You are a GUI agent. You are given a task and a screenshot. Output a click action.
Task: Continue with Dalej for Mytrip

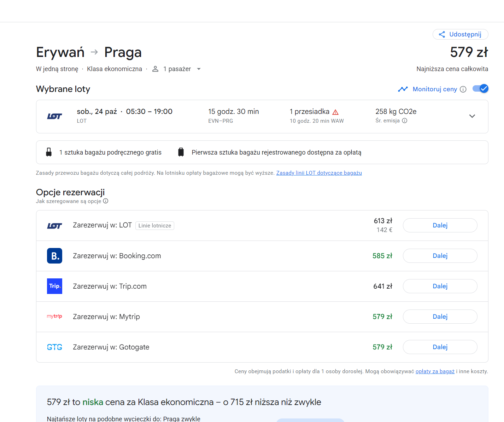tap(440, 317)
